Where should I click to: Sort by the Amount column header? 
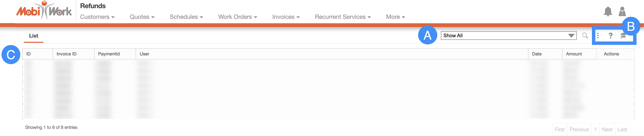pyautogui.click(x=574, y=54)
